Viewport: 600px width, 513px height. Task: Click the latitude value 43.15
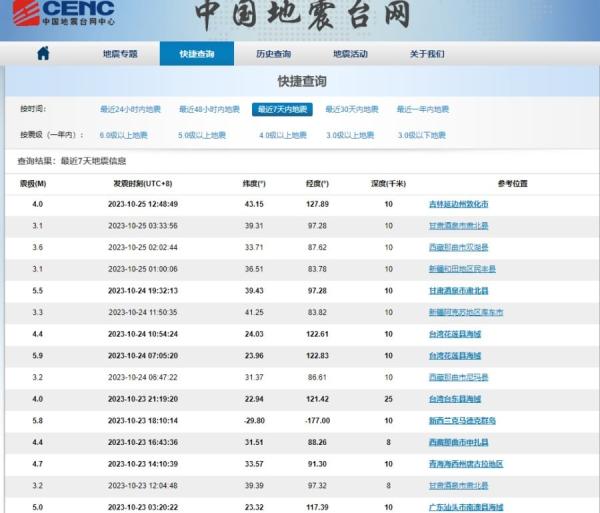(254, 204)
